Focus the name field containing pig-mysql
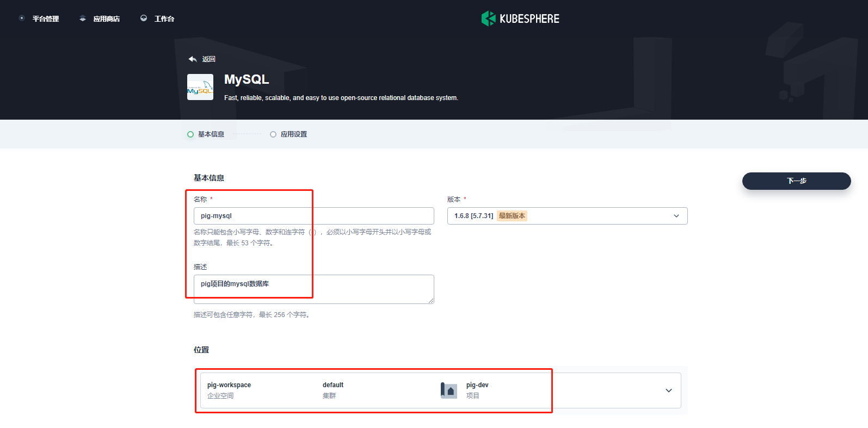The height and width of the screenshot is (428, 868). tap(314, 216)
